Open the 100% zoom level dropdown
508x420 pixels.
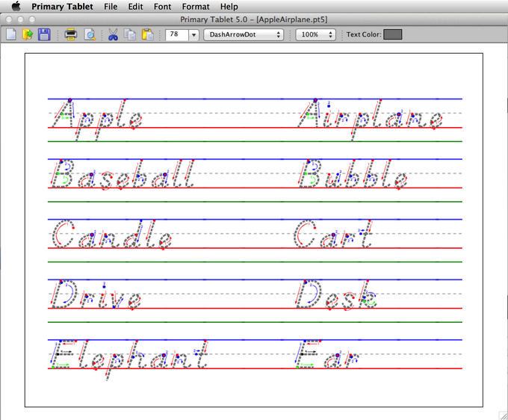point(315,34)
